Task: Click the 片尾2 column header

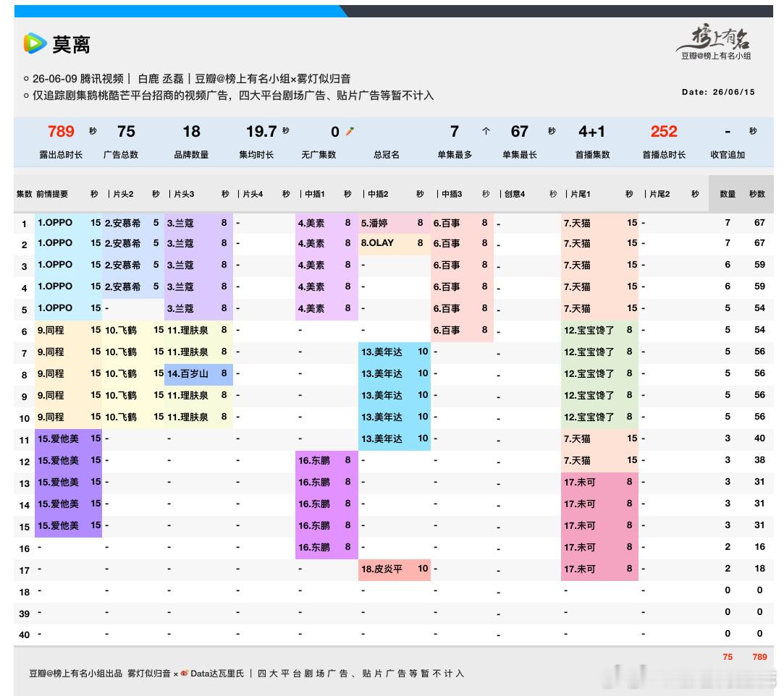Action: click(x=659, y=194)
